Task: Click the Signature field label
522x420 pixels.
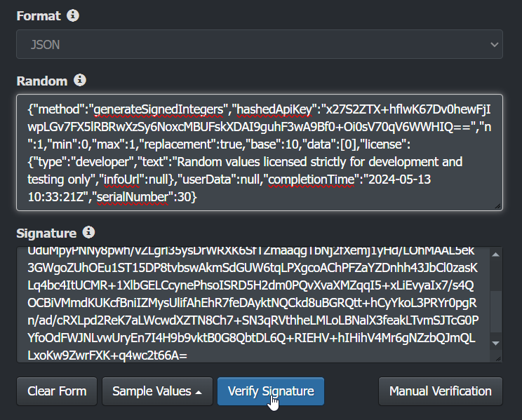Action: coord(46,232)
